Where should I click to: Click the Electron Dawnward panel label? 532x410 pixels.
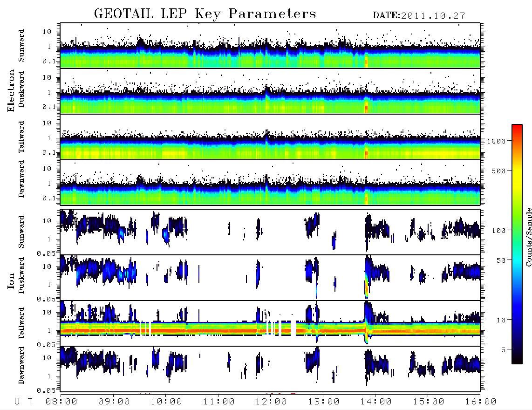pyautogui.click(x=21, y=179)
